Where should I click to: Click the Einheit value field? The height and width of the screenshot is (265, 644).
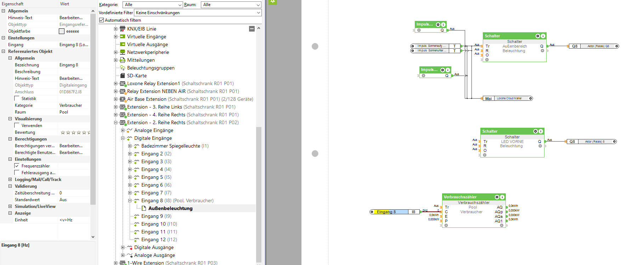coord(74,220)
